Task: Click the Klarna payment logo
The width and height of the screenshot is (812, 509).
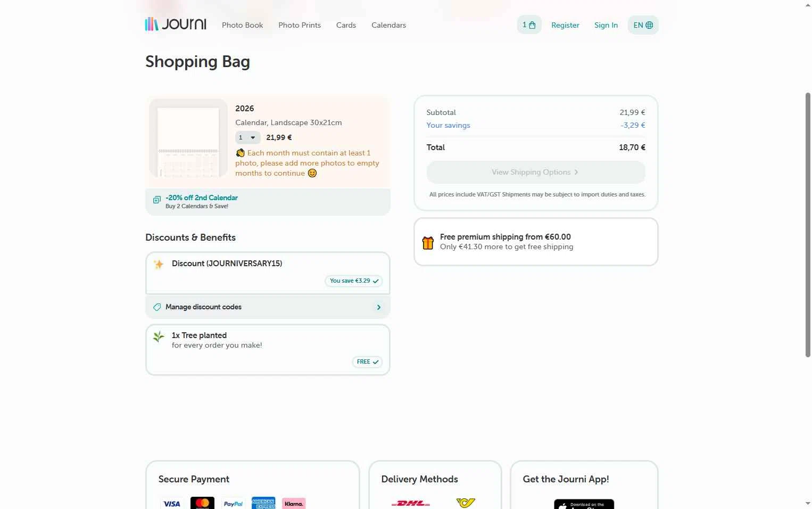Action: tap(294, 504)
